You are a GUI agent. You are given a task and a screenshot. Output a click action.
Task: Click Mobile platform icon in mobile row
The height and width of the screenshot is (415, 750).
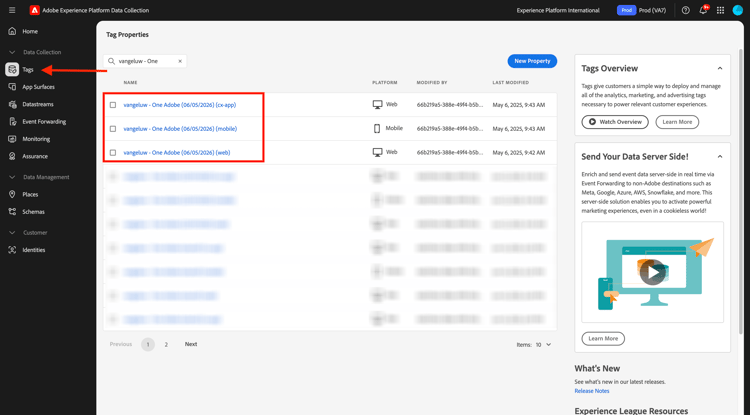tap(377, 128)
